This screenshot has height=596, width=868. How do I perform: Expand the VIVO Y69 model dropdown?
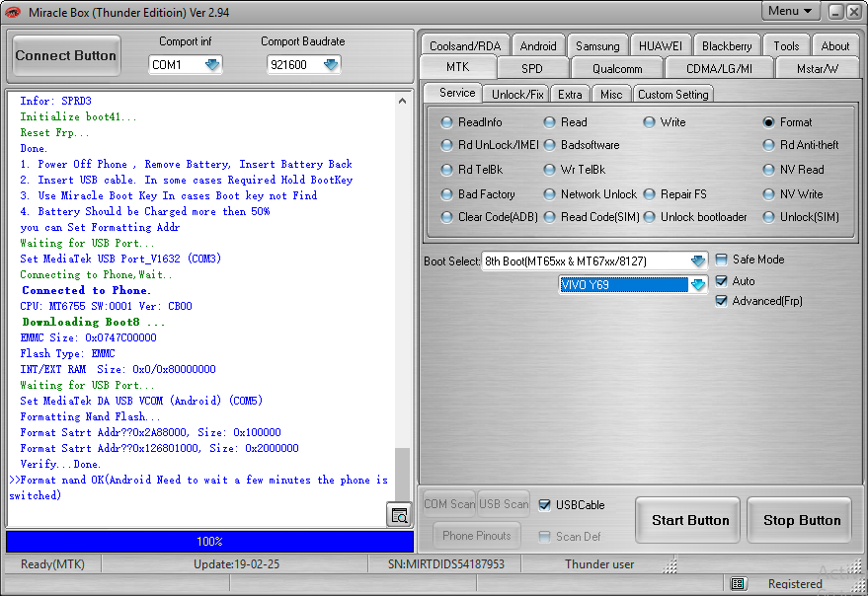click(x=698, y=284)
